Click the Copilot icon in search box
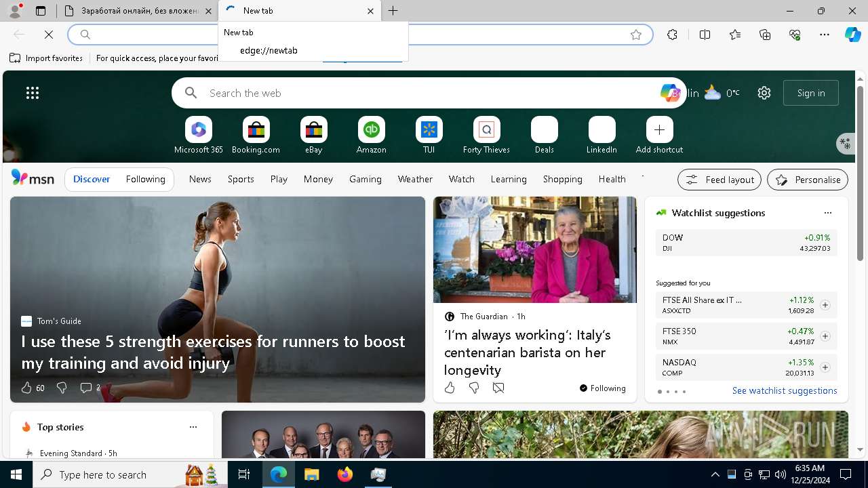Screen dimensions: 868x488 click(669, 93)
